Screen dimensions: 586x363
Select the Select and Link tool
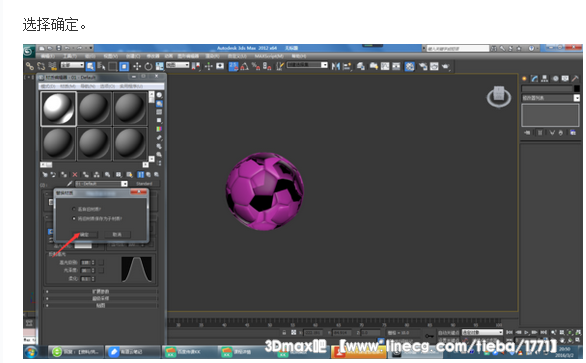point(30,67)
